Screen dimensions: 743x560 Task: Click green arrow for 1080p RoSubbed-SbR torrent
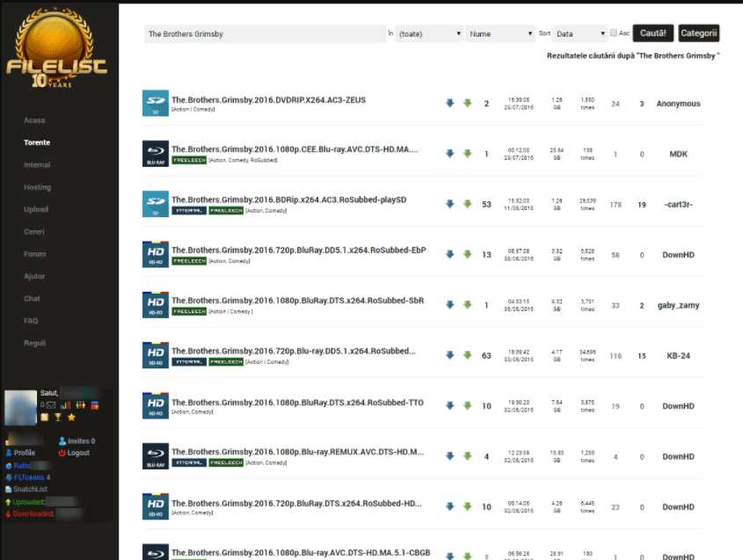(x=467, y=305)
